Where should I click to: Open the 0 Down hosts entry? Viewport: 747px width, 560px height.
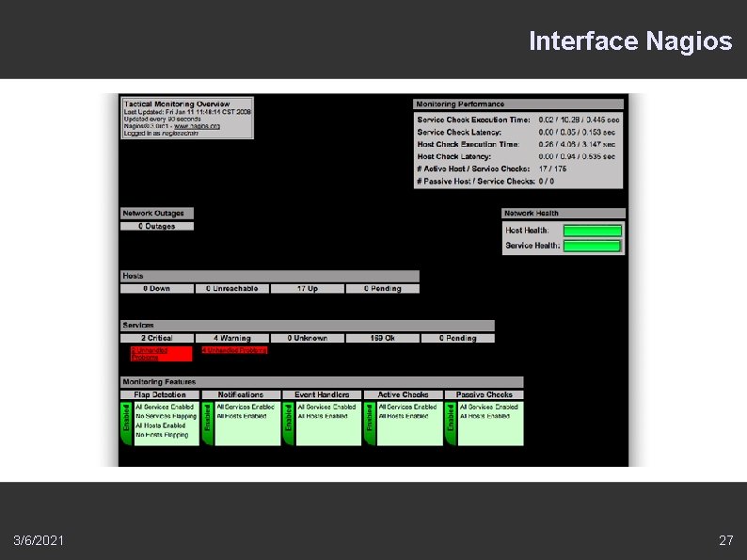click(x=157, y=288)
